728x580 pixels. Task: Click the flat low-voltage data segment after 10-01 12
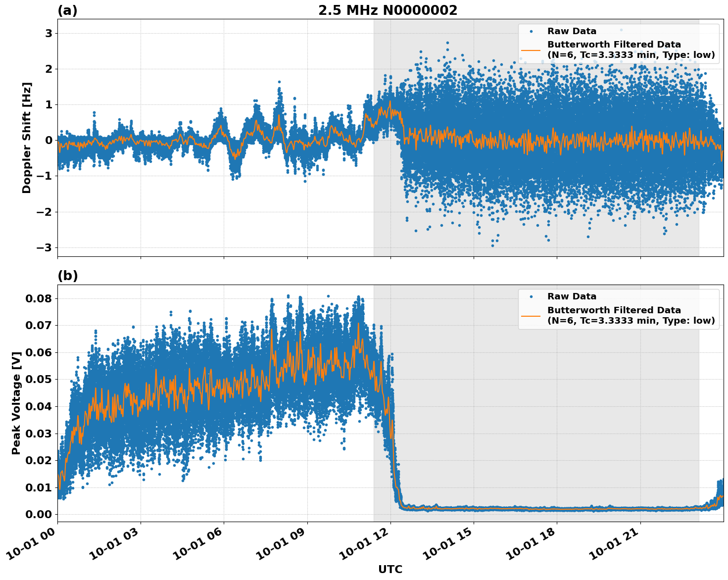[x=544, y=510]
